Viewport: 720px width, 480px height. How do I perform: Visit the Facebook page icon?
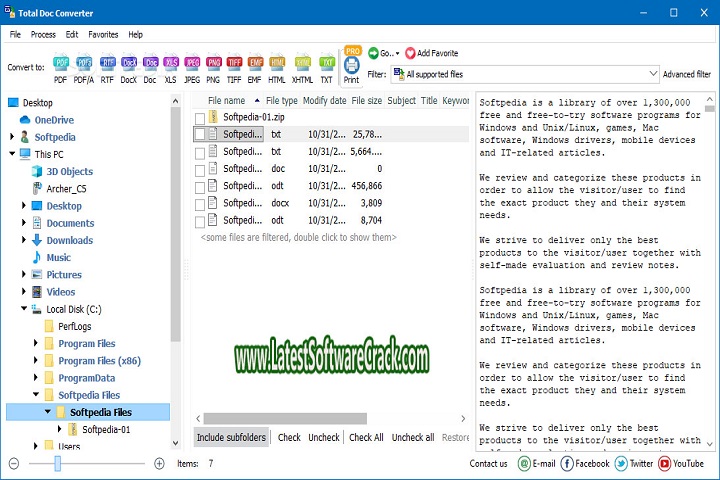coord(567,463)
